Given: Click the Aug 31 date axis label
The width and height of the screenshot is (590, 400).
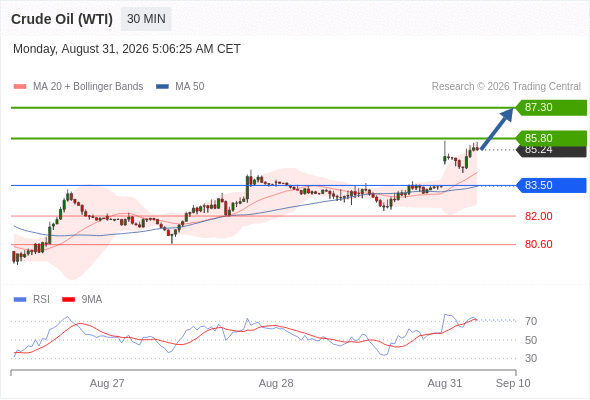Looking at the screenshot, I should (x=444, y=383).
